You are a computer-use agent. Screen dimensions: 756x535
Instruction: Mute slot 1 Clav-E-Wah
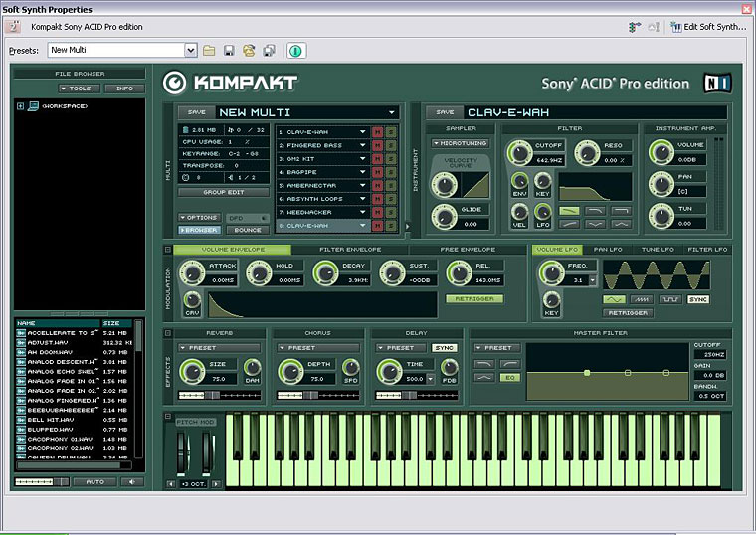[378, 132]
